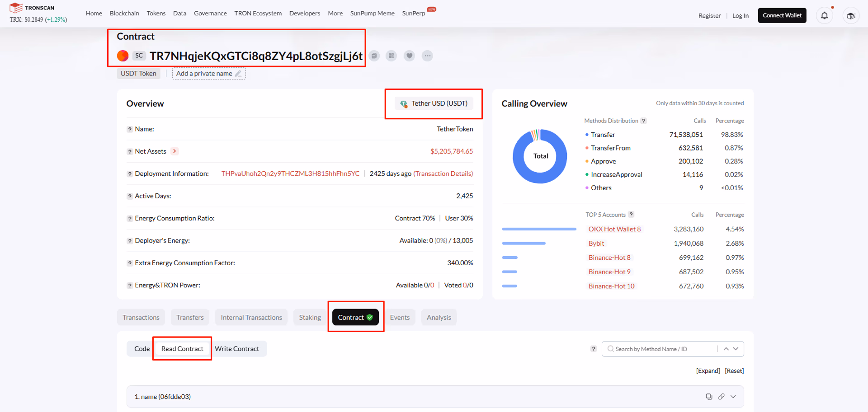Click Add a private name
This screenshot has height=412, width=868.
pos(209,74)
